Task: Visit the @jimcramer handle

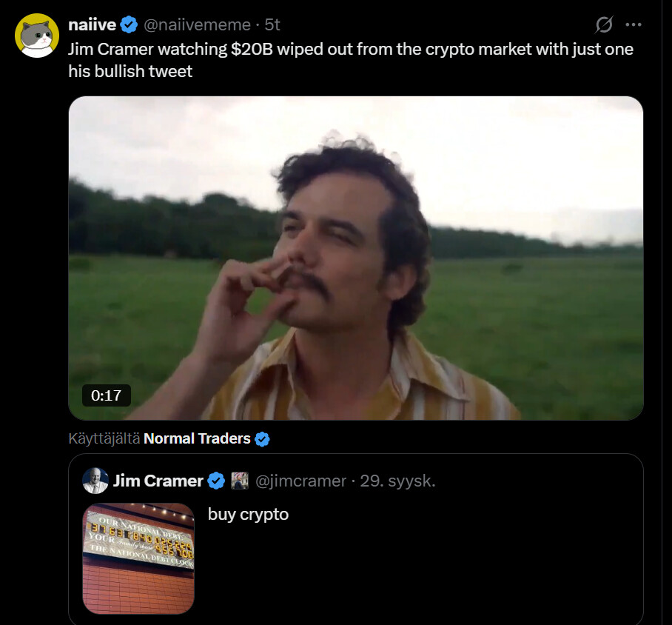Action: pyautogui.click(x=300, y=481)
